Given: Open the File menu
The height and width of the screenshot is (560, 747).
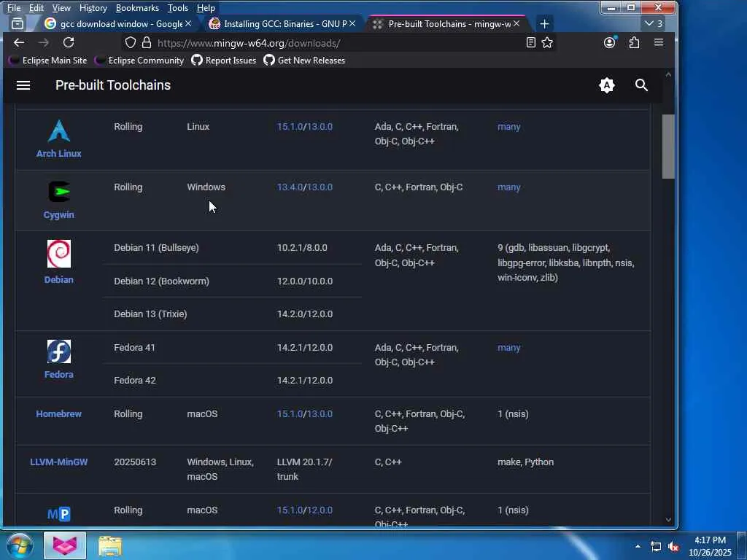Looking at the screenshot, I should pos(14,8).
